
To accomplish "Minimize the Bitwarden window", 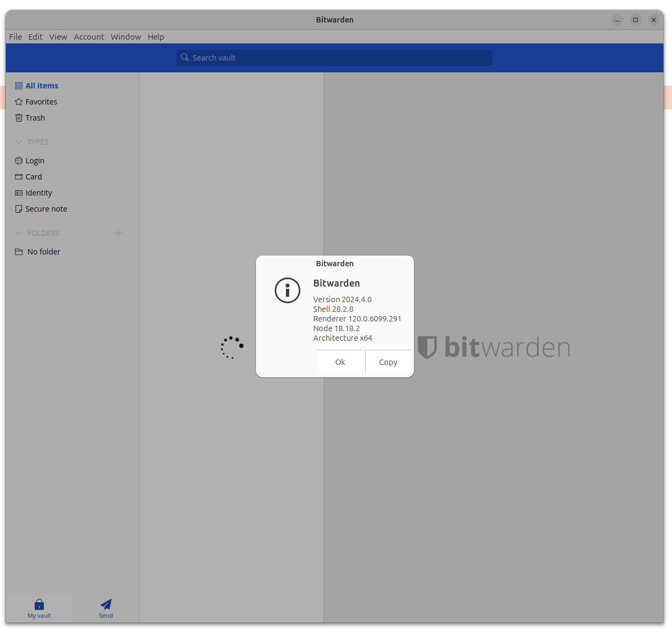I will [617, 20].
